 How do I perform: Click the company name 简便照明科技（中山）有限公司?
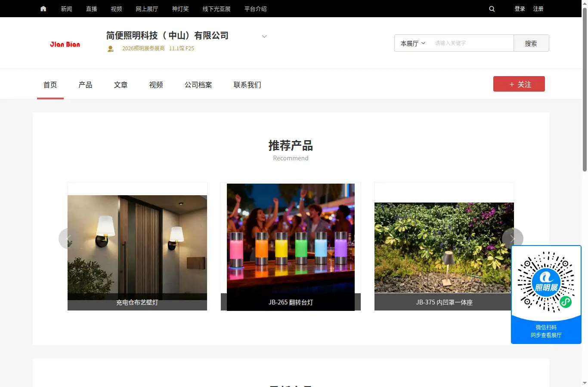pos(167,36)
